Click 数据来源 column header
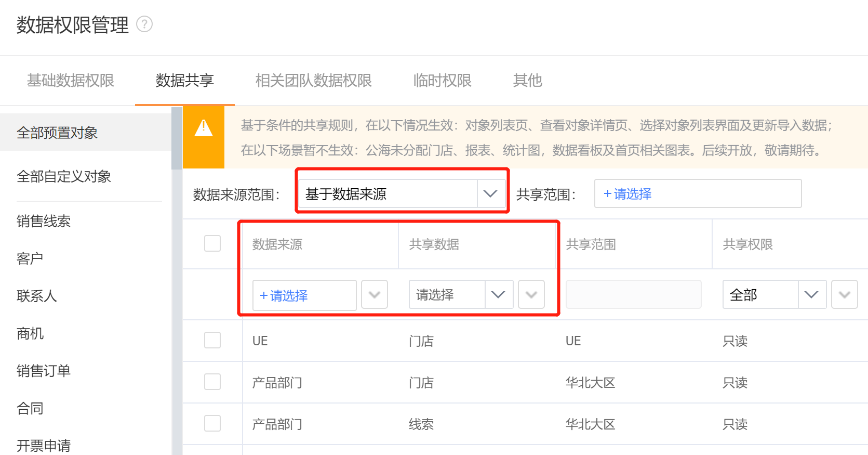868x455 pixels. point(277,244)
